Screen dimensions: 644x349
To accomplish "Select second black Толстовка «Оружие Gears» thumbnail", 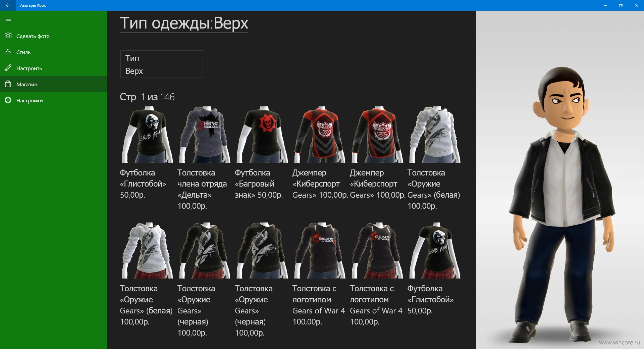I will (x=262, y=250).
